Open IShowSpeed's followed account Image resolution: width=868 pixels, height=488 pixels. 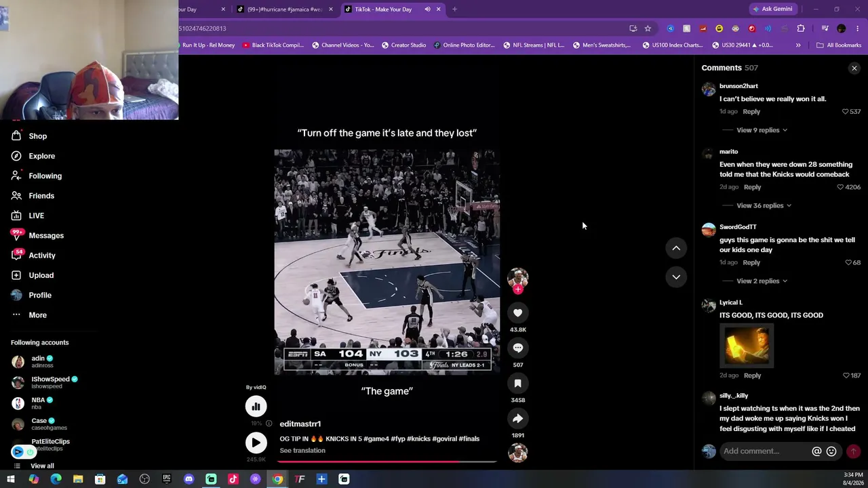click(x=45, y=382)
